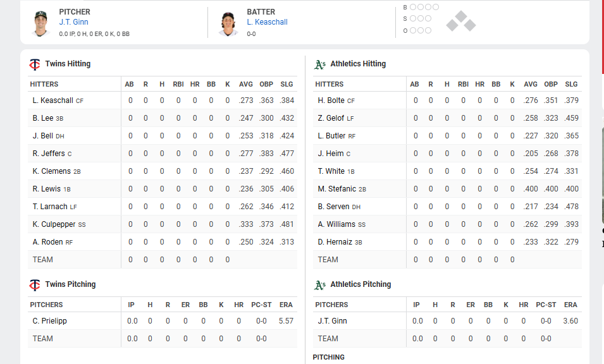Screen dimensions: 604x364
Task: Select Z. Gelof in Athletics lineup
Action: [331, 118]
